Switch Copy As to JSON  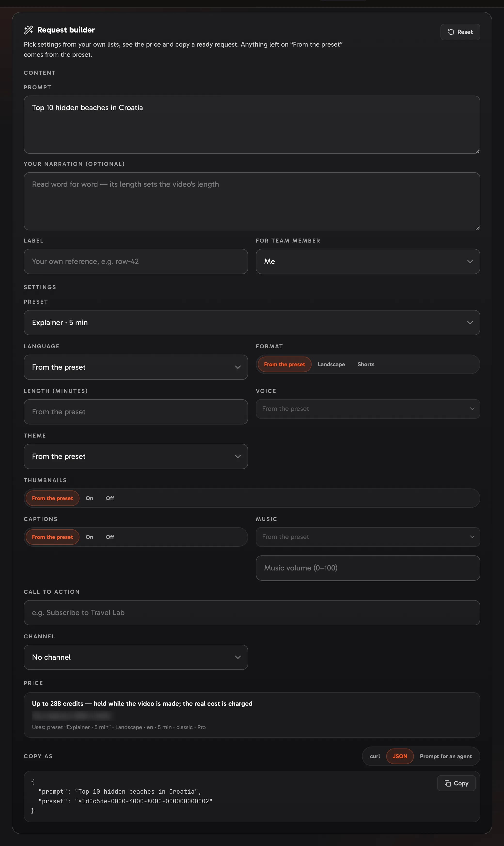(x=400, y=756)
